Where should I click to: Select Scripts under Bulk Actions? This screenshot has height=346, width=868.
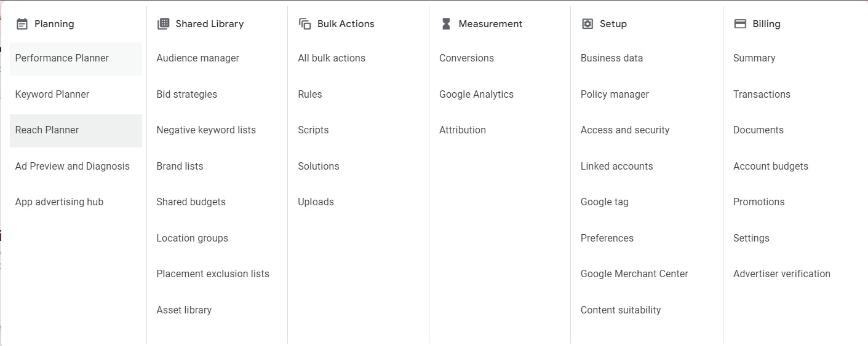click(313, 130)
